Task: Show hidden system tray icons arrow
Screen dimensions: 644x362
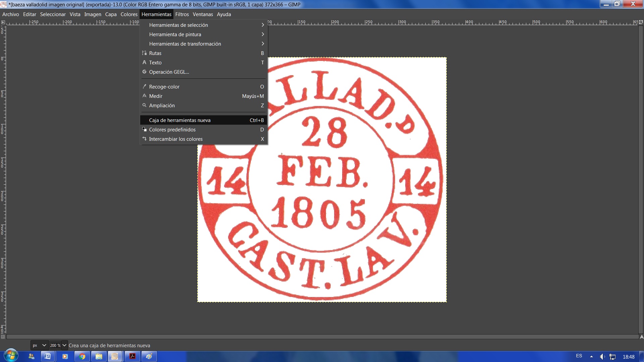Action: [591, 357]
